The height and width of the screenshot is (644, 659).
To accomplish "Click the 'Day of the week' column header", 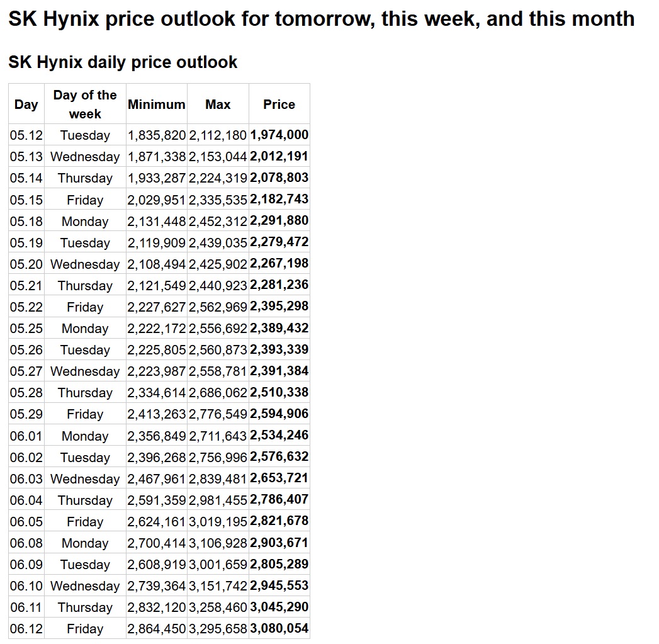I will (x=85, y=105).
